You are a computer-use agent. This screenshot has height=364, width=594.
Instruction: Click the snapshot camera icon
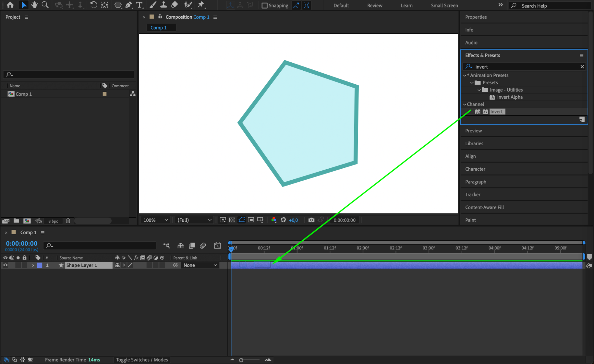point(311,220)
